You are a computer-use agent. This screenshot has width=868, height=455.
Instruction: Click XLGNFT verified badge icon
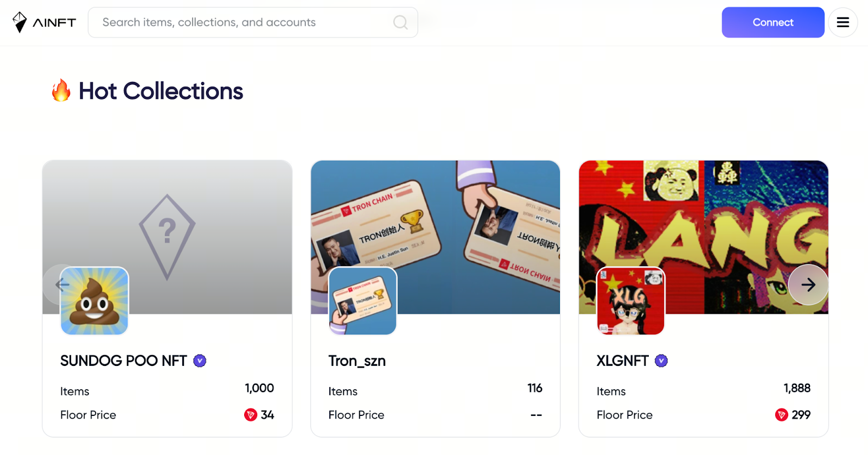(x=661, y=361)
